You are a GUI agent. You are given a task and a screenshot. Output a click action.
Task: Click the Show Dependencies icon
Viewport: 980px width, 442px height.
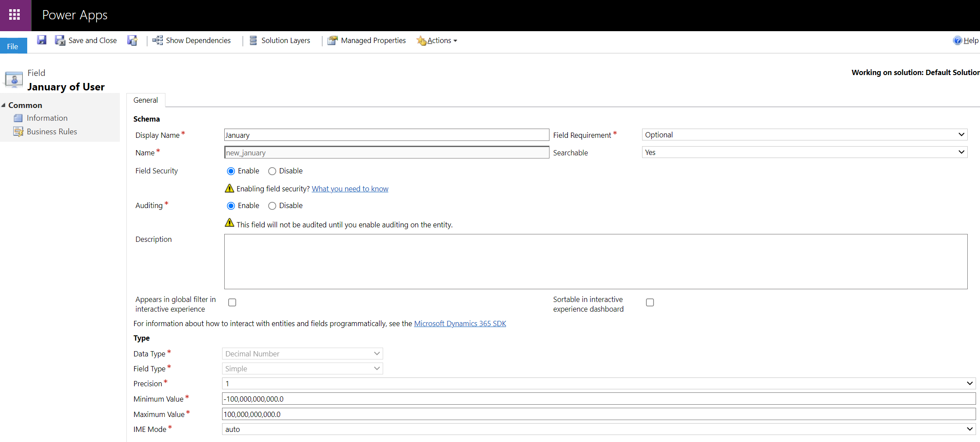click(x=158, y=40)
